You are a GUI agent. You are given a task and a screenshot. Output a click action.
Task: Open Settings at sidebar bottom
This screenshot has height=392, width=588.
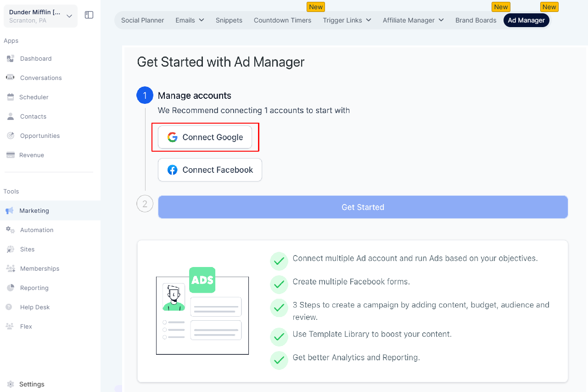tap(32, 384)
